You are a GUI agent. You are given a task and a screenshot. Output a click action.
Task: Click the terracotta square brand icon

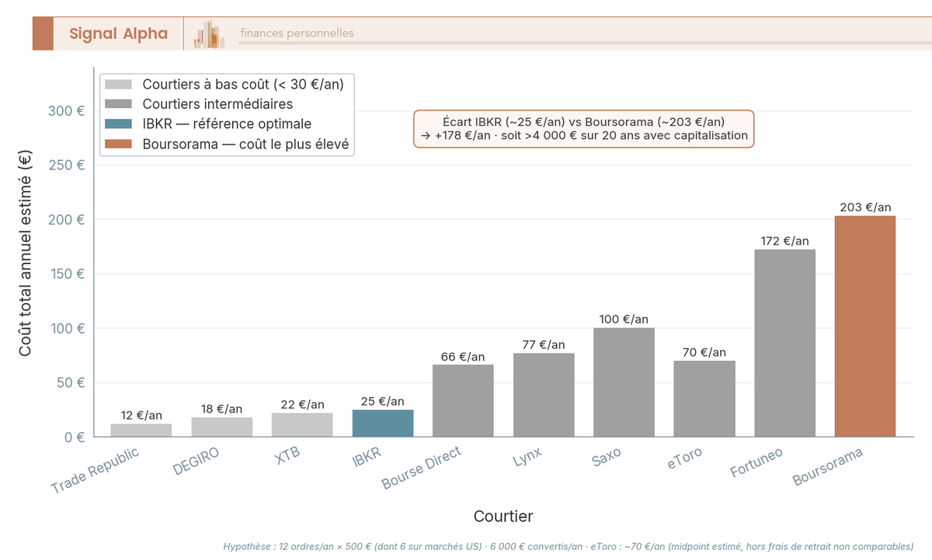tap(42, 33)
